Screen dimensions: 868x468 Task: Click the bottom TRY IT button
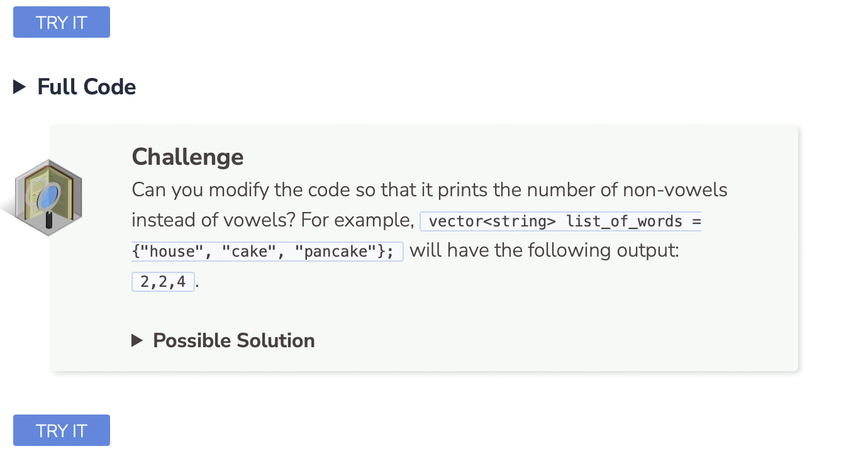click(x=62, y=431)
